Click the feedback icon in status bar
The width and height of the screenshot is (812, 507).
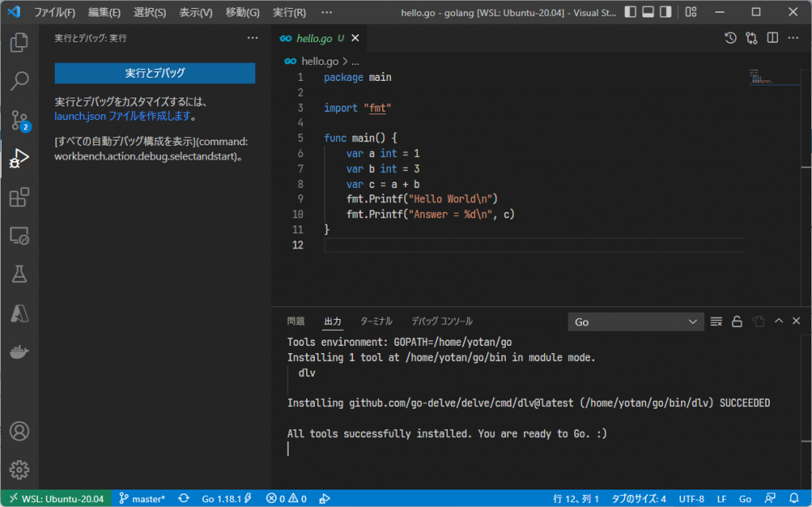click(770, 499)
